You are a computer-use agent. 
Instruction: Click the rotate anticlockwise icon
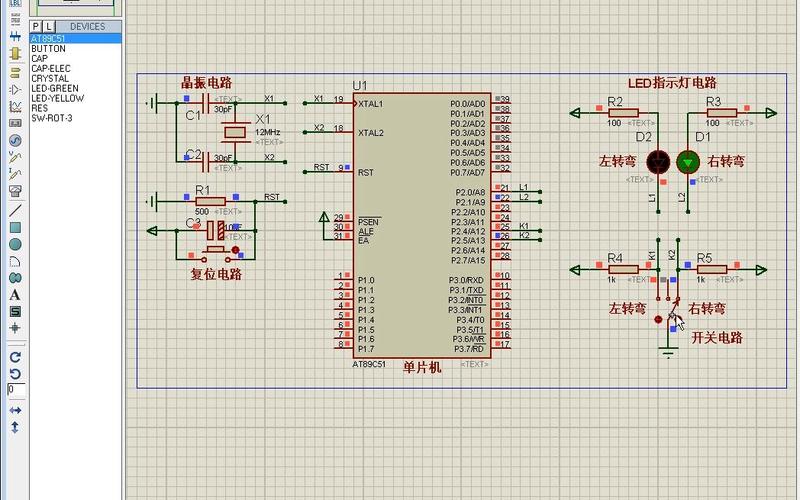15,374
